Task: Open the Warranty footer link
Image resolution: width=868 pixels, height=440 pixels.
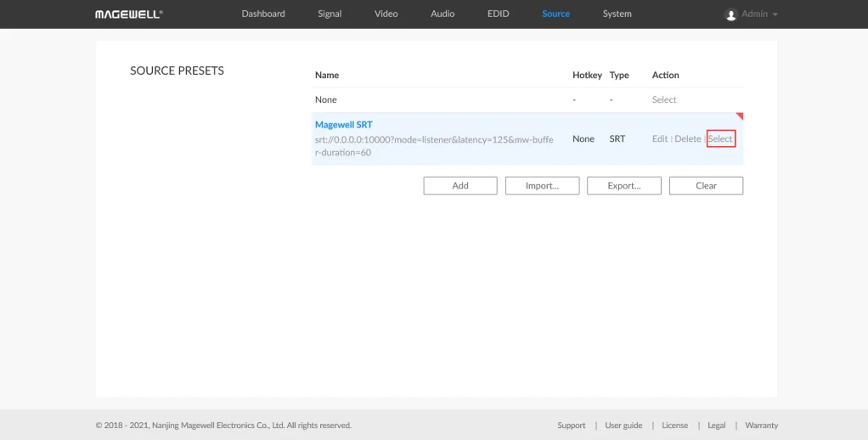Action: tap(761, 425)
